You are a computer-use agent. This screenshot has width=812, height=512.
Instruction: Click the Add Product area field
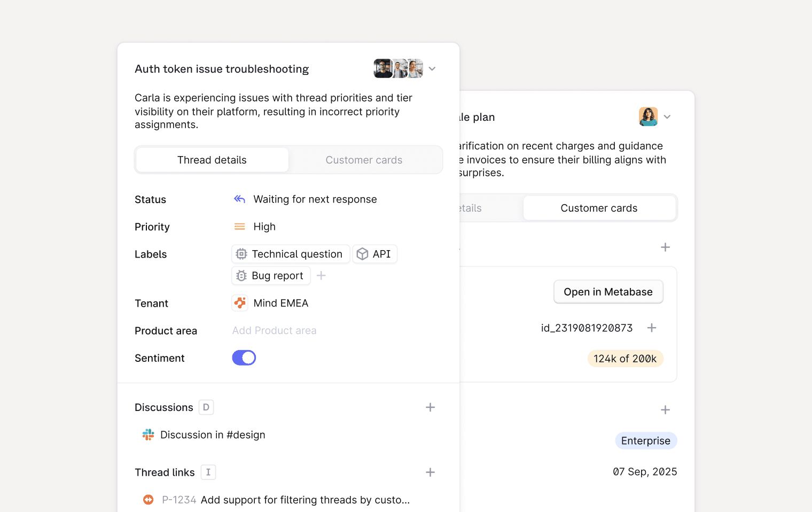(x=274, y=331)
